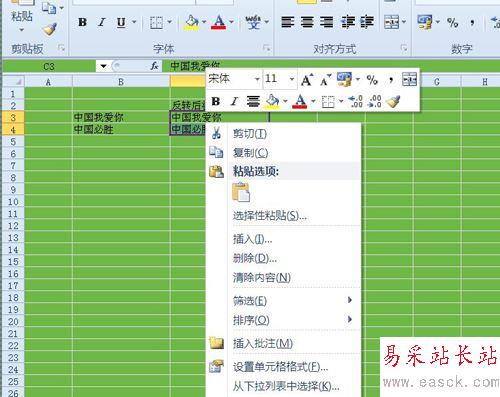Choose 复制(C) from the context menu
The height and width of the screenshot is (397, 500).
coord(283,153)
